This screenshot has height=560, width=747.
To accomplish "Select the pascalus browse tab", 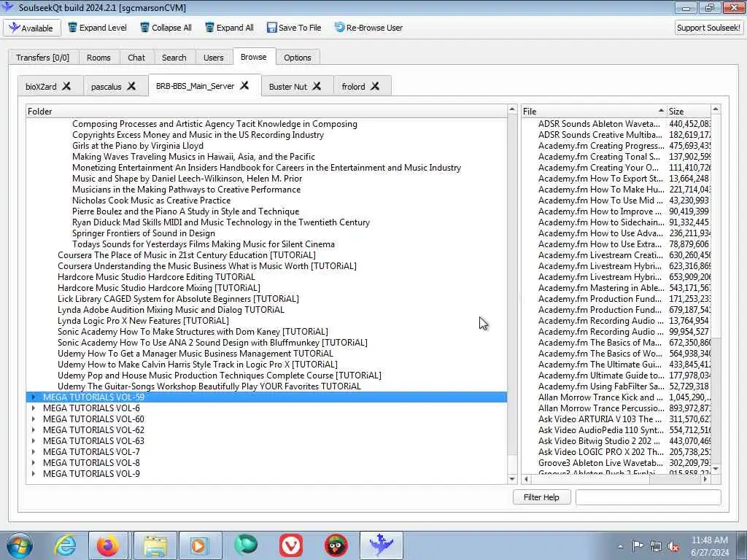I will point(107,87).
